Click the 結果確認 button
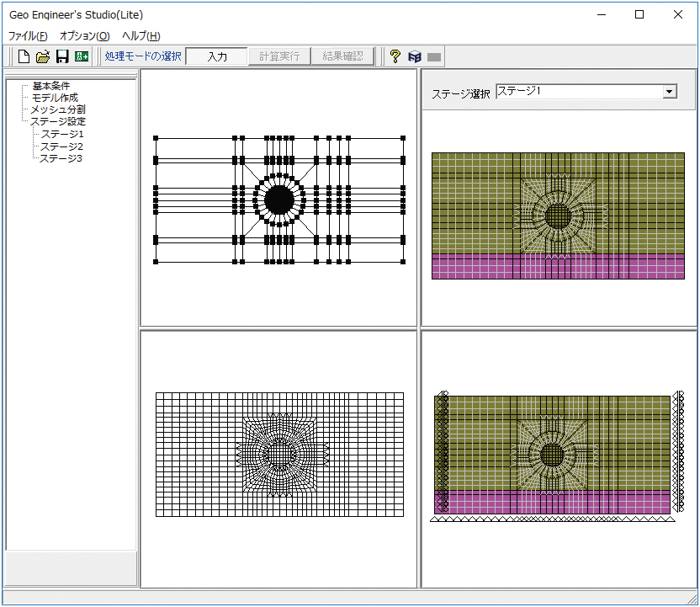The height and width of the screenshot is (607, 700). (x=342, y=56)
